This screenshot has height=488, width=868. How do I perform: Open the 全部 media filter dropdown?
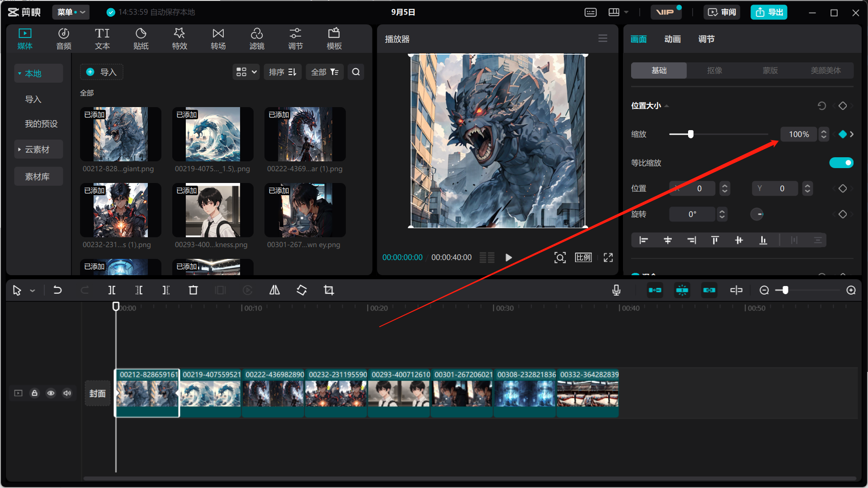(325, 72)
